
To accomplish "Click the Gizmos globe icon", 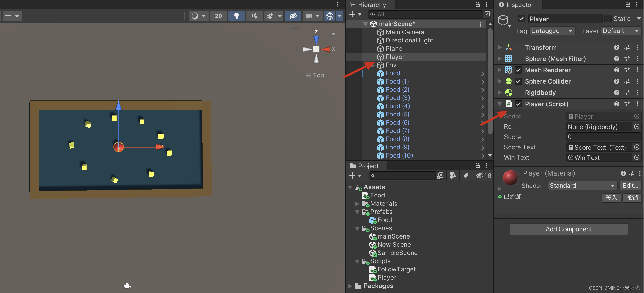I will click(330, 16).
